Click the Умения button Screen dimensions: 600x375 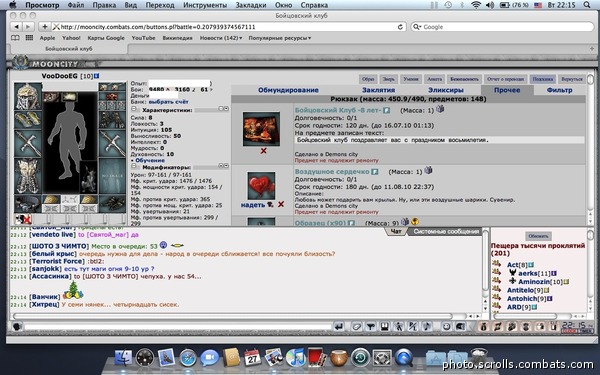pos(411,79)
